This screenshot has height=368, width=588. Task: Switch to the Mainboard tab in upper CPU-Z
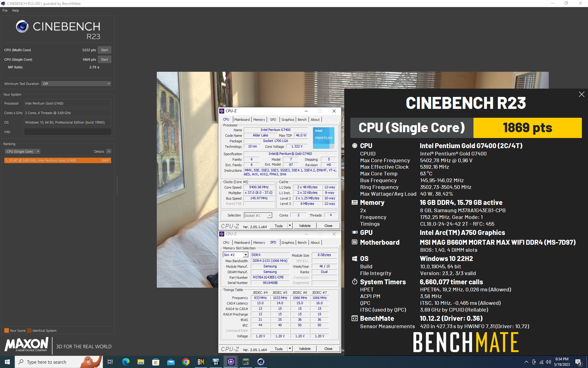(x=242, y=120)
